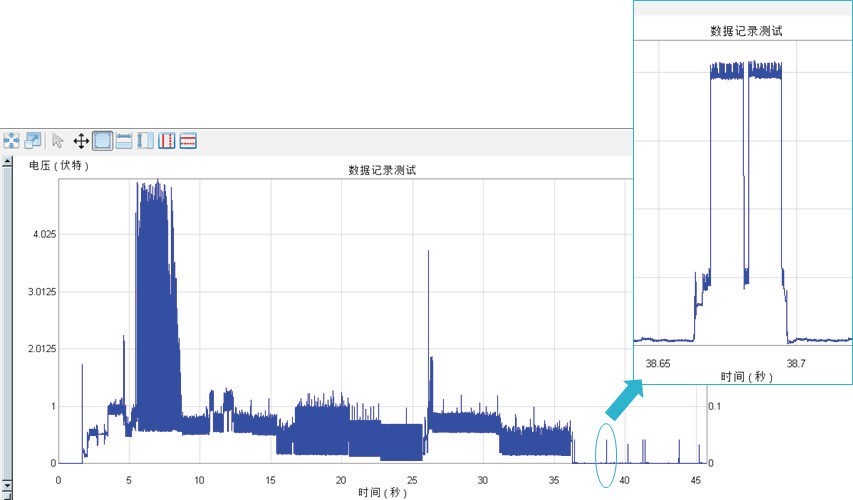Image resolution: width=853 pixels, height=500 pixels.
Task: Select the arrow pointer tool
Action: pos(58,141)
